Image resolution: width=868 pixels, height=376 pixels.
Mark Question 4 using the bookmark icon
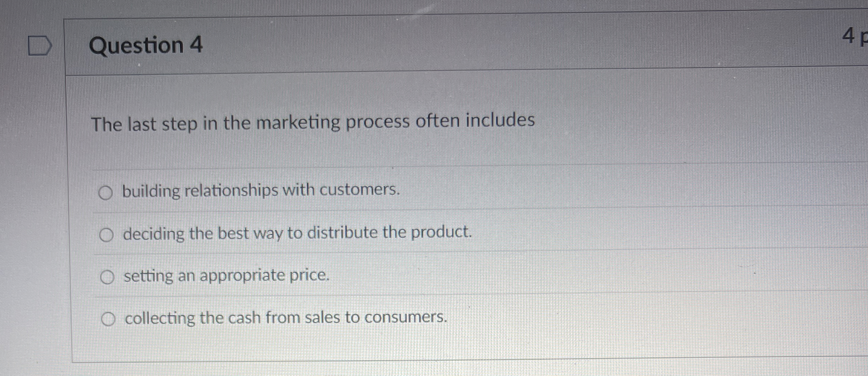(40, 45)
